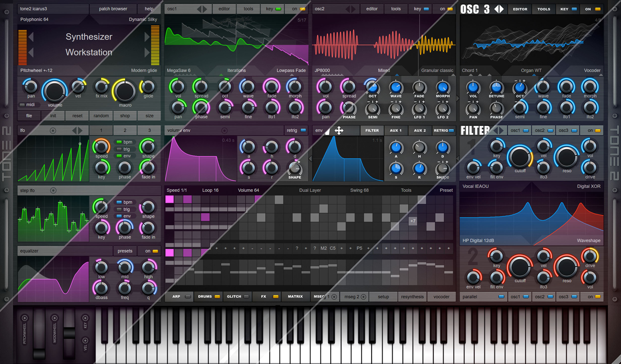Viewport: 621px width, 364px height.
Task: Open the equalizer presets menu
Action: pyautogui.click(x=125, y=250)
